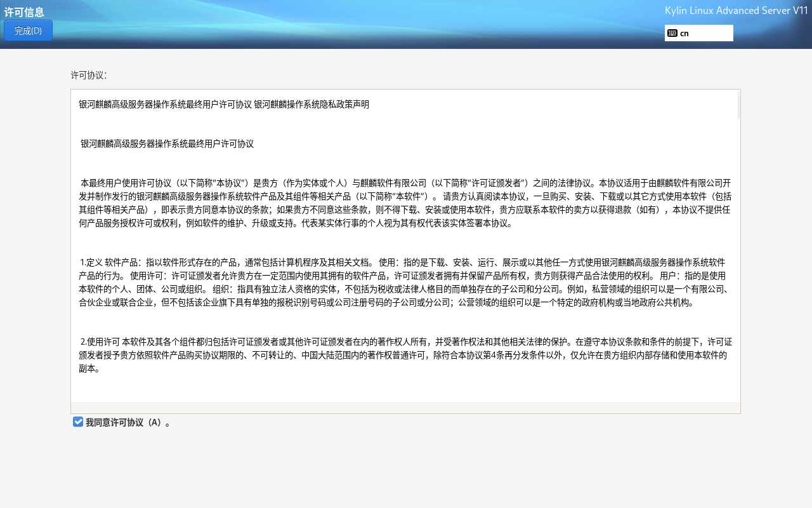
Task: Click the license heading line 银河麒麟高级服务器操作系统最终用户许可协议 银河麒麟操作系统隐私政策声明
Action: coord(224,104)
